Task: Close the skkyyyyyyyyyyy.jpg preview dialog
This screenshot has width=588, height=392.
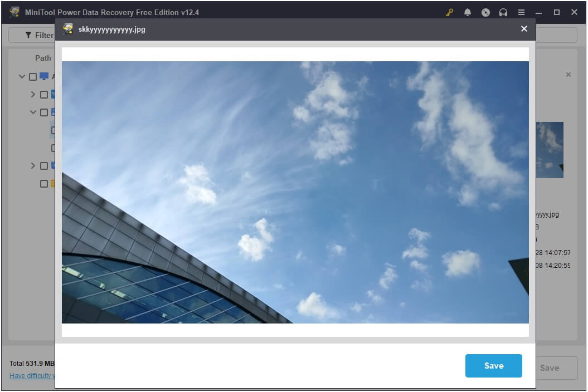Action: 524,29
